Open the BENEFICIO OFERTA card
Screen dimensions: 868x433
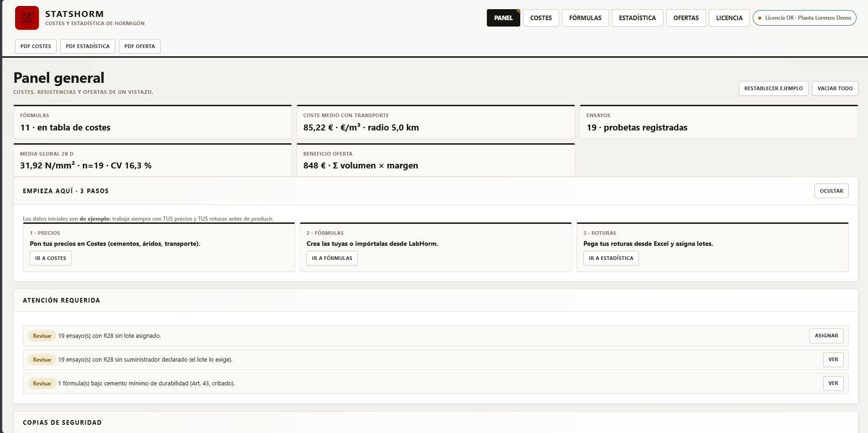[x=436, y=160]
